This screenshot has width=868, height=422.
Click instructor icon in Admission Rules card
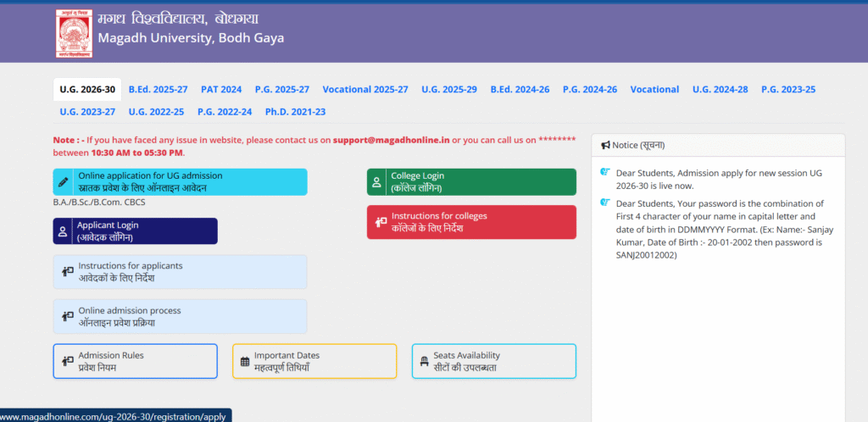[x=68, y=361]
